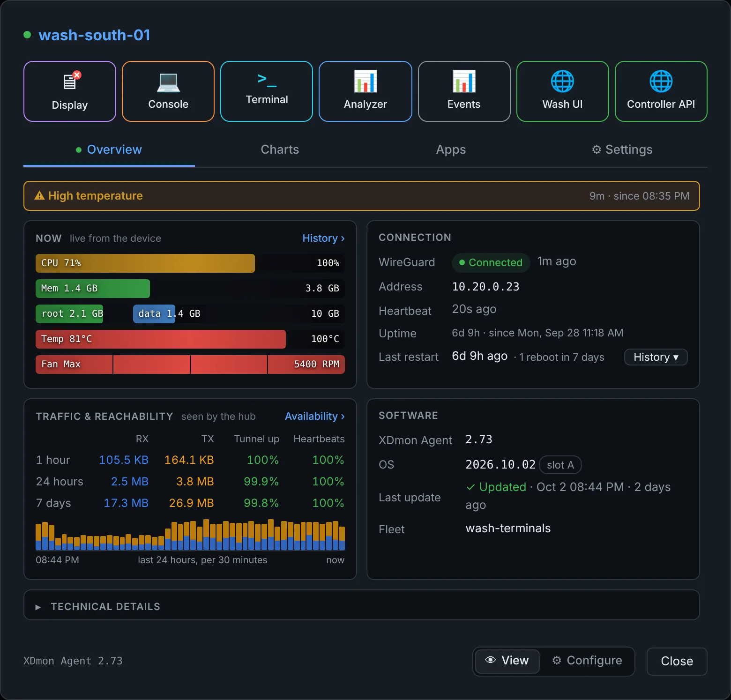Click the Updated status in Last update

click(496, 487)
